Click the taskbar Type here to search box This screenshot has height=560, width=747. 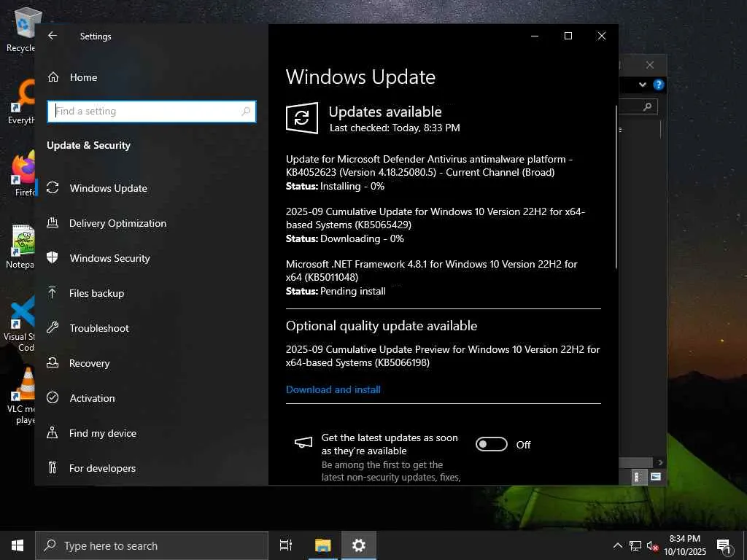(x=152, y=545)
